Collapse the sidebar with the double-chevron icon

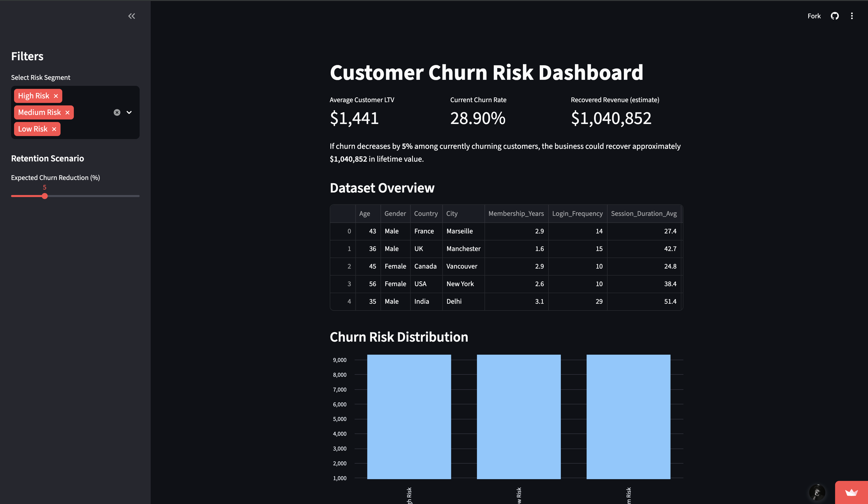point(132,16)
